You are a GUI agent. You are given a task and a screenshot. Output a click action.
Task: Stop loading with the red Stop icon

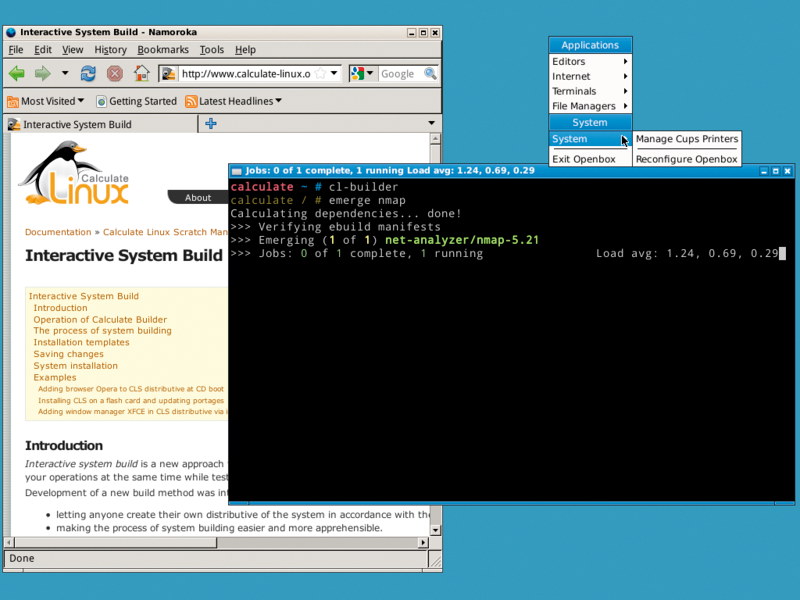(x=115, y=73)
